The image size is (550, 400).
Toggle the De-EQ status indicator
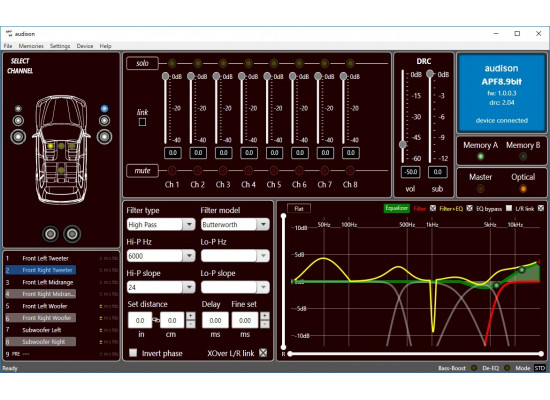pos(507,368)
